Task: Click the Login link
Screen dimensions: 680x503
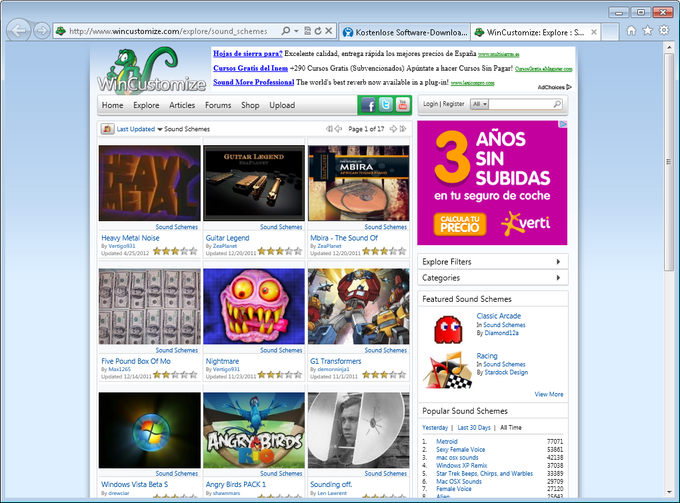Action: 430,104
